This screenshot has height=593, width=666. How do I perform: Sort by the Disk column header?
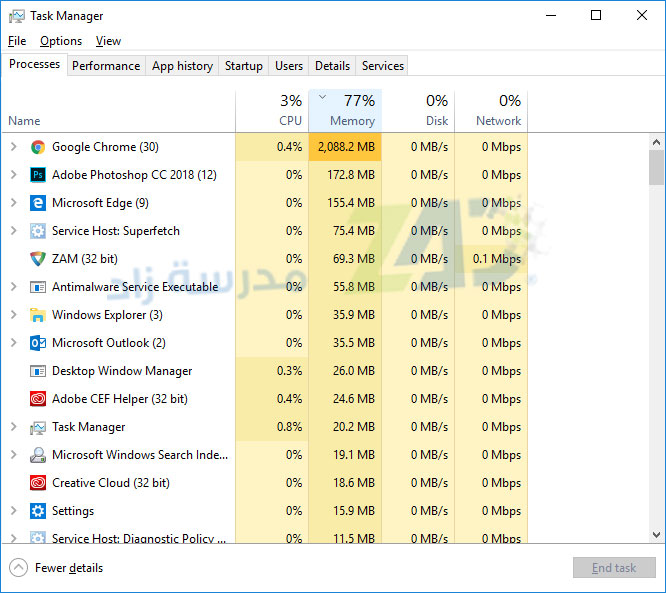tap(418, 110)
